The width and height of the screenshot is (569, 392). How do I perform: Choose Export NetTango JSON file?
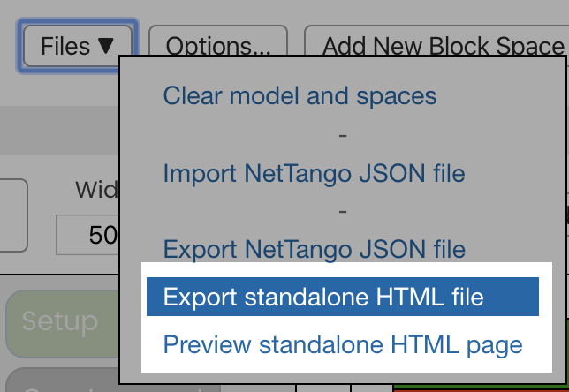pyautogui.click(x=315, y=249)
